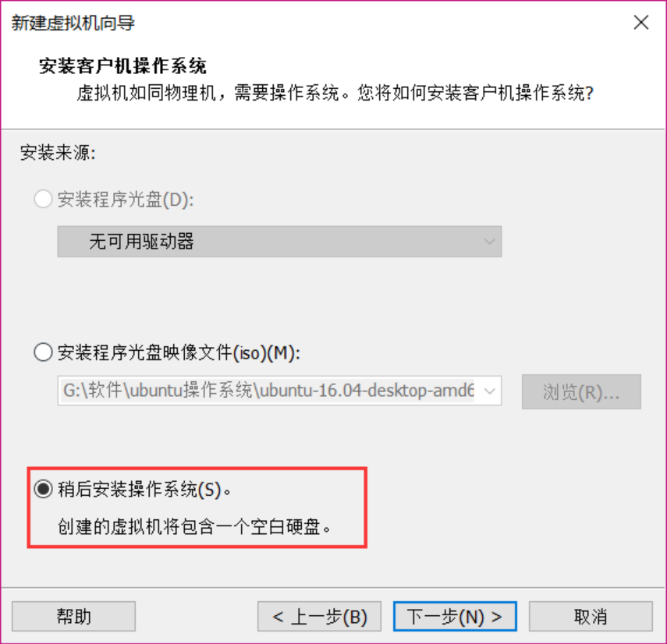
Task: Click the 新建虚拟机向导 title bar text
Action: pos(73,23)
